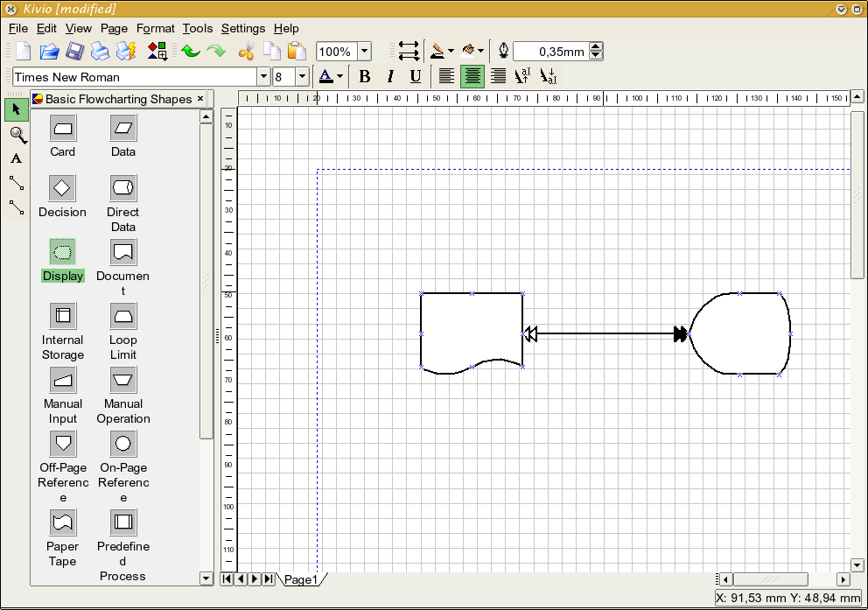
Task: Activate the zoom magnifier tool
Action: [x=17, y=135]
